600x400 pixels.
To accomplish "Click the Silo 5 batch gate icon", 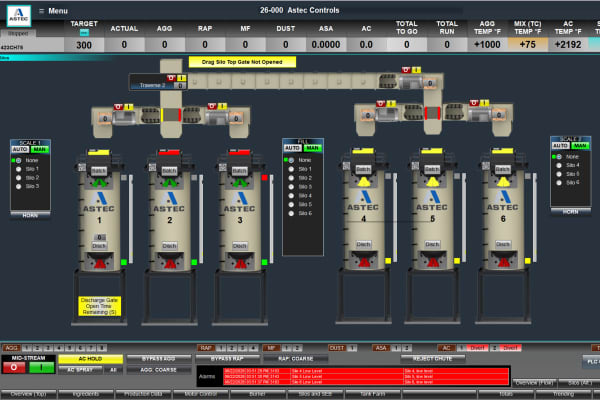I will click(432, 181).
